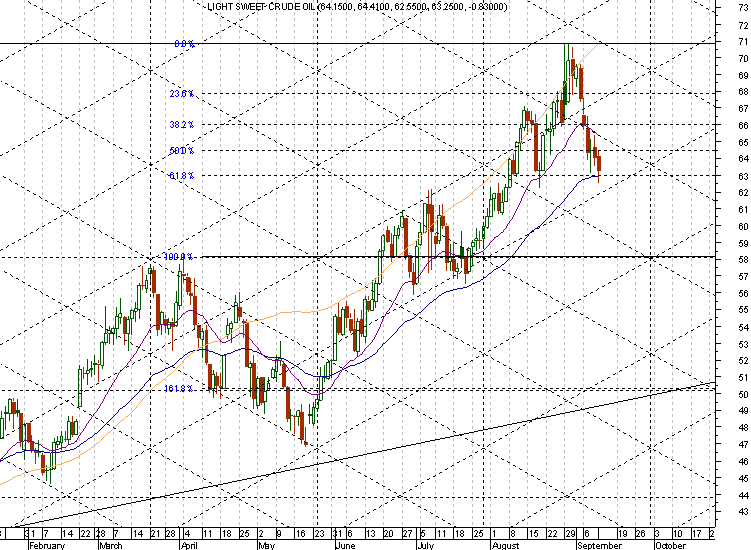Click price 66 on the right axis
Viewport: 751px width, 550px height.
tap(743, 126)
